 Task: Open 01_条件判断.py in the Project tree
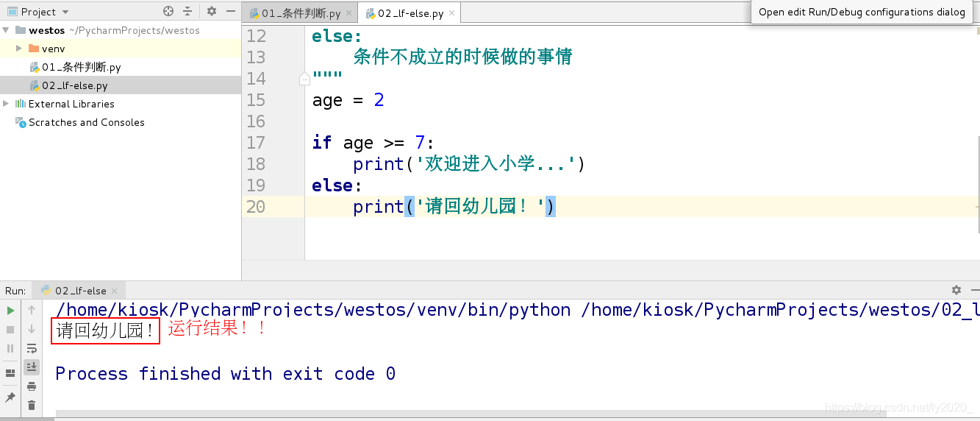click(81, 67)
